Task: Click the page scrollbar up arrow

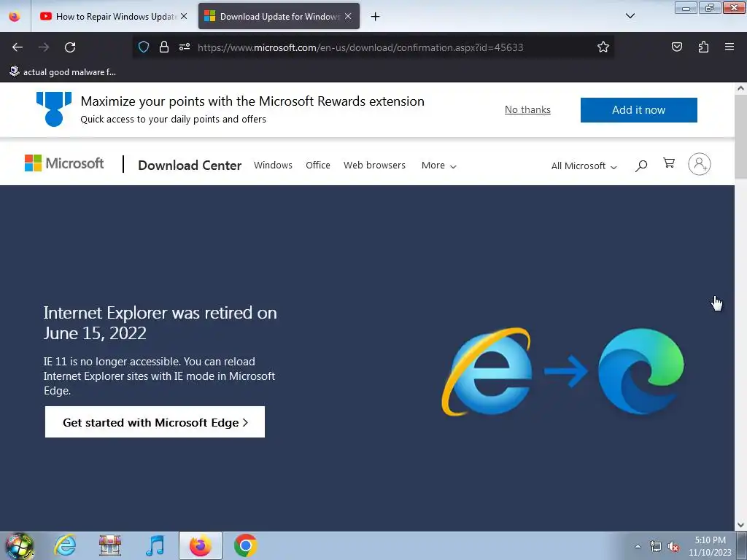Action: click(x=740, y=88)
